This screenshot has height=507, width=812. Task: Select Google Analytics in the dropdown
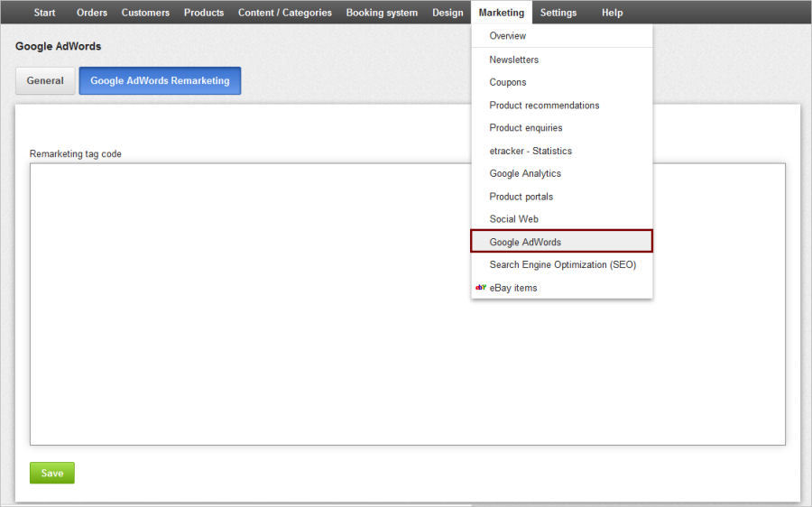tap(562, 173)
